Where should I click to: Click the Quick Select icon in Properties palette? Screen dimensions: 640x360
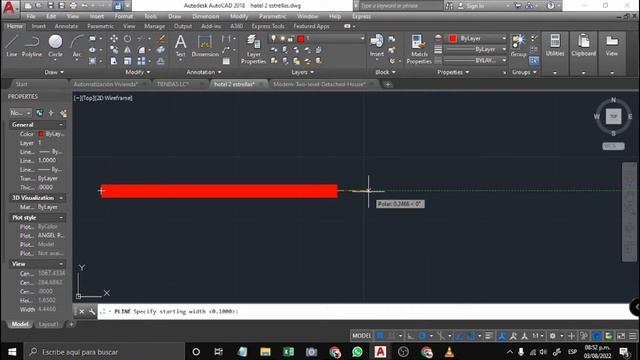pyautogui.click(x=63, y=113)
